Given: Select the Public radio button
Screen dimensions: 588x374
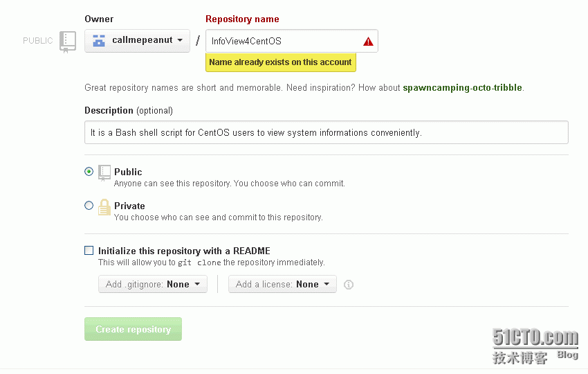Looking at the screenshot, I should point(89,171).
